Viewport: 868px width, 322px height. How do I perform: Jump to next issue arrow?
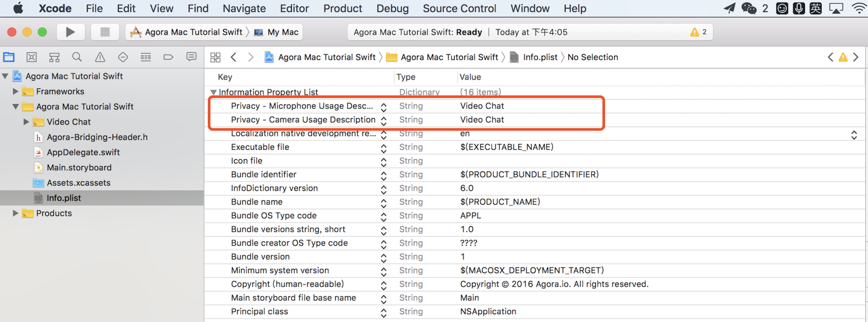click(x=856, y=57)
